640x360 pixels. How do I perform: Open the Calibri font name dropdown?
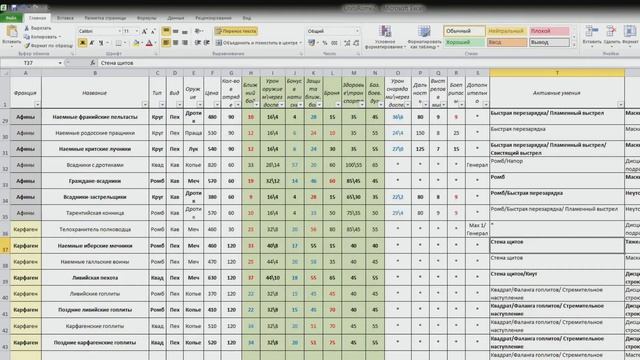pyautogui.click(x=120, y=31)
